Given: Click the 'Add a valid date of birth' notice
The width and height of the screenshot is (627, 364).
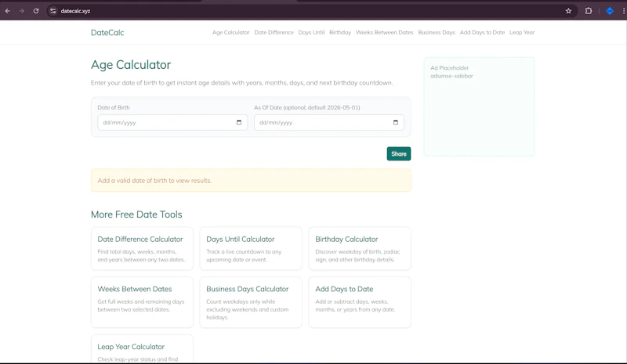Looking at the screenshot, I should (x=251, y=180).
